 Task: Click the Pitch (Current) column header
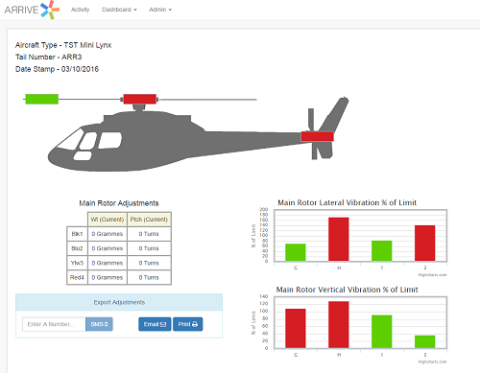(149, 219)
